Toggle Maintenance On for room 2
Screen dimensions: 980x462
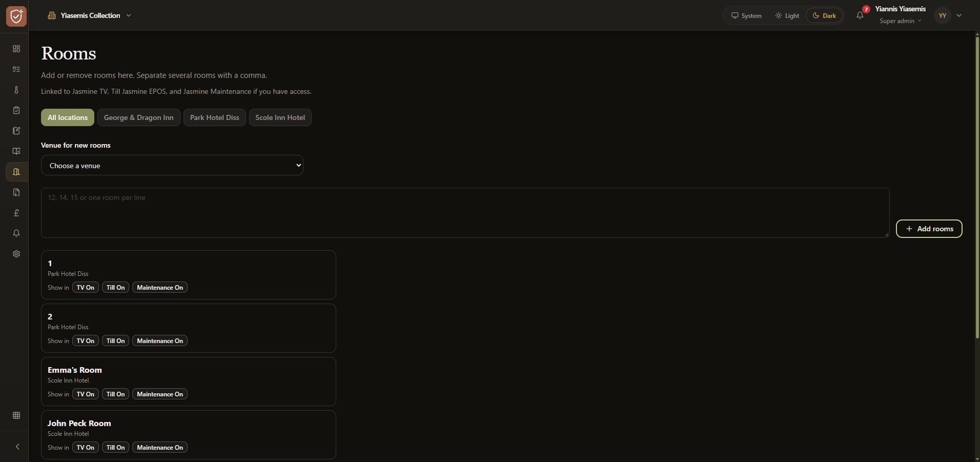coord(160,341)
